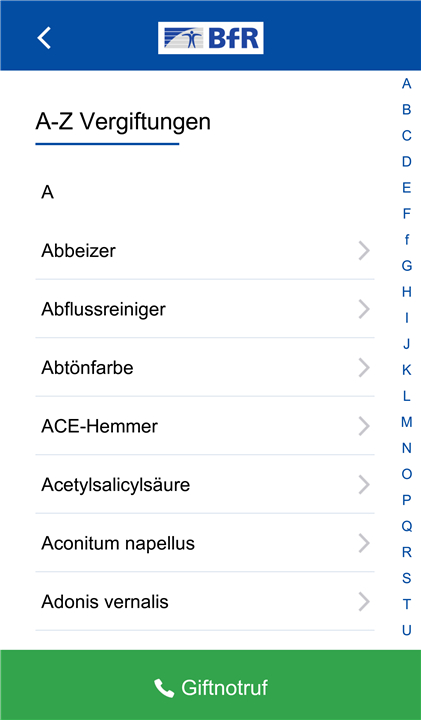Jump to letter G in index

pyautogui.click(x=406, y=266)
